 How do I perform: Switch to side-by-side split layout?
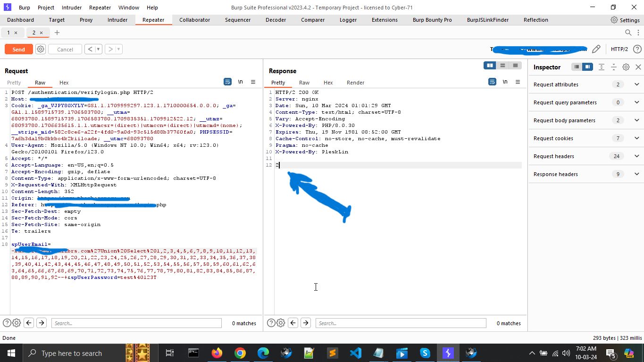click(x=490, y=66)
